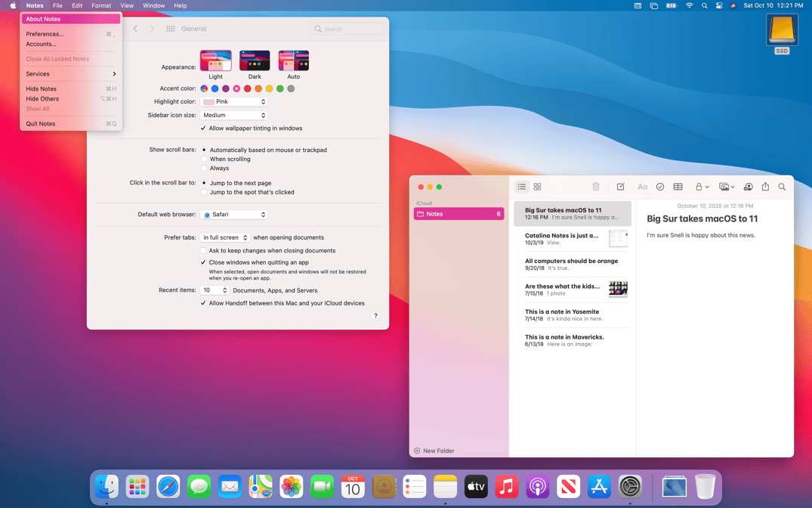The height and width of the screenshot is (508, 812).
Task: Click the System Preferences search field
Action: pyautogui.click(x=347, y=29)
